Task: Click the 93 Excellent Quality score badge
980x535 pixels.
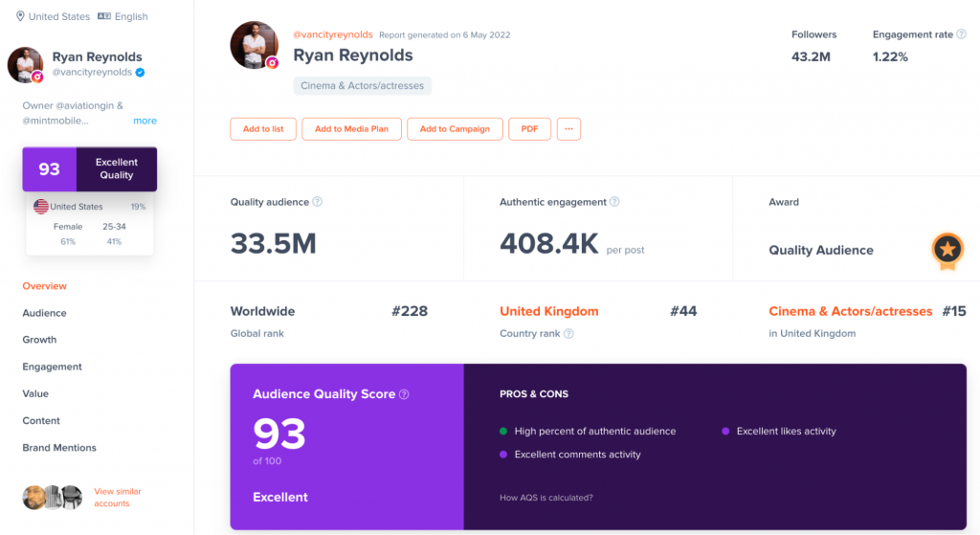Action: (89, 168)
